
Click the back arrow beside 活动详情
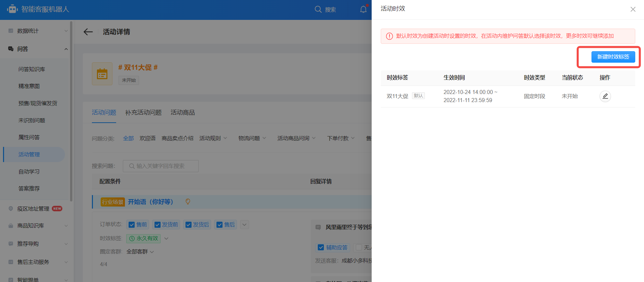88,32
